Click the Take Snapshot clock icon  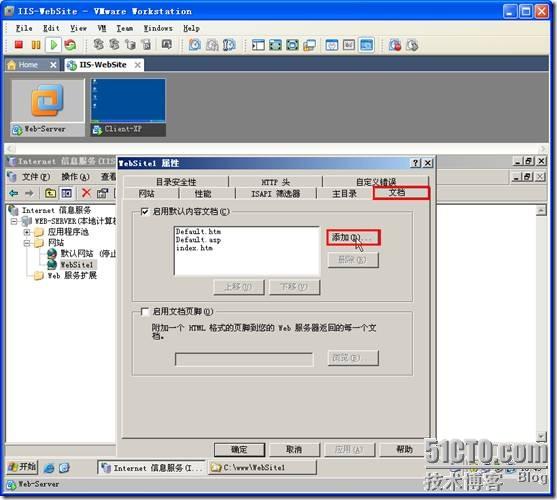[x=194, y=45]
